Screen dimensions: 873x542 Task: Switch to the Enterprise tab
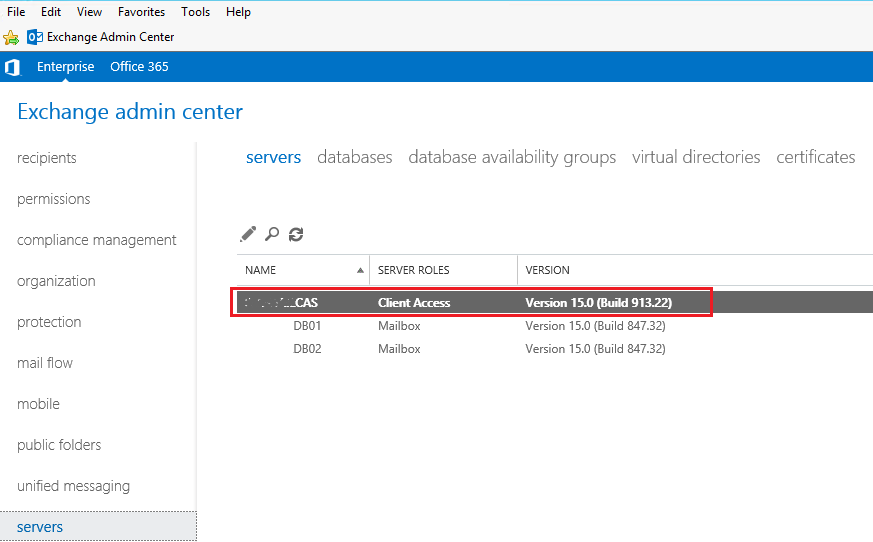pyautogui.click(x=66, y=67)
